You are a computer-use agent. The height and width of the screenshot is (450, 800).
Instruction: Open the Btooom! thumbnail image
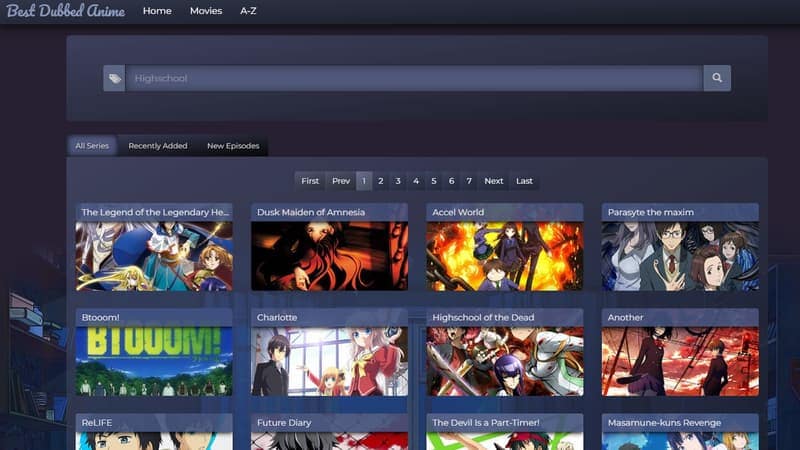(x=154, y=362)
